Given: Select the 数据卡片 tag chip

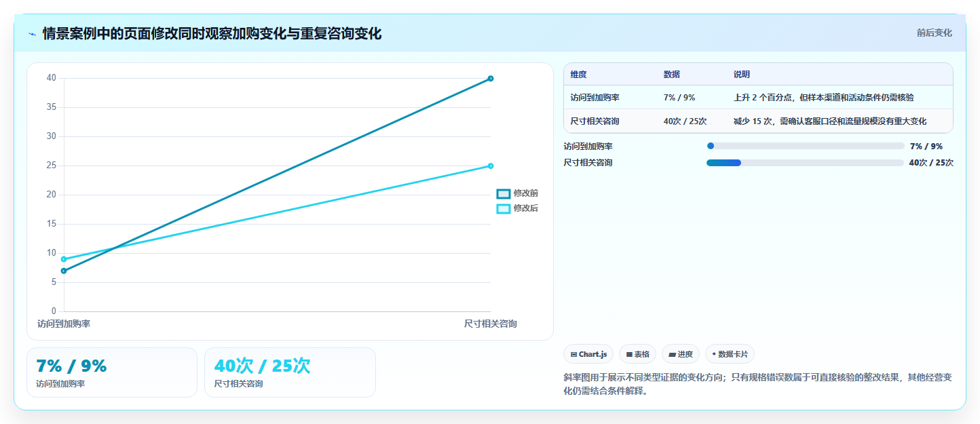Looking at the screenshot, I should tap(730, 354).
